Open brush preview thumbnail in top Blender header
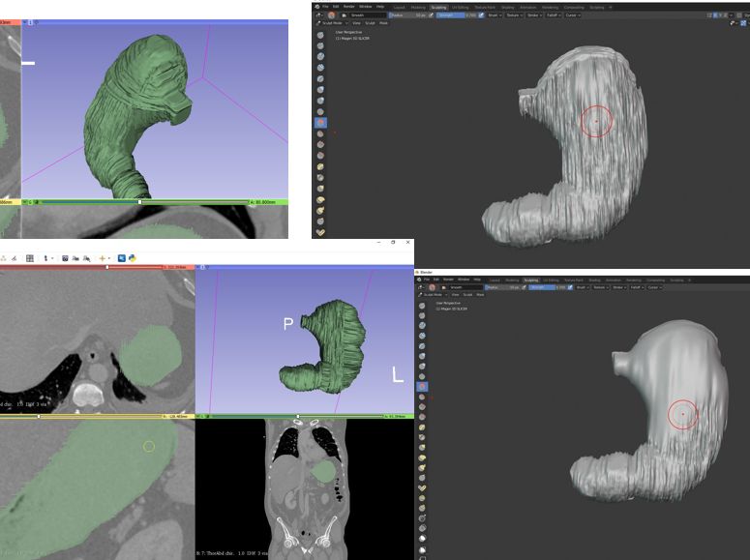Image resolution: width=750 pixels, height=560 pixels. coord(332,15)
